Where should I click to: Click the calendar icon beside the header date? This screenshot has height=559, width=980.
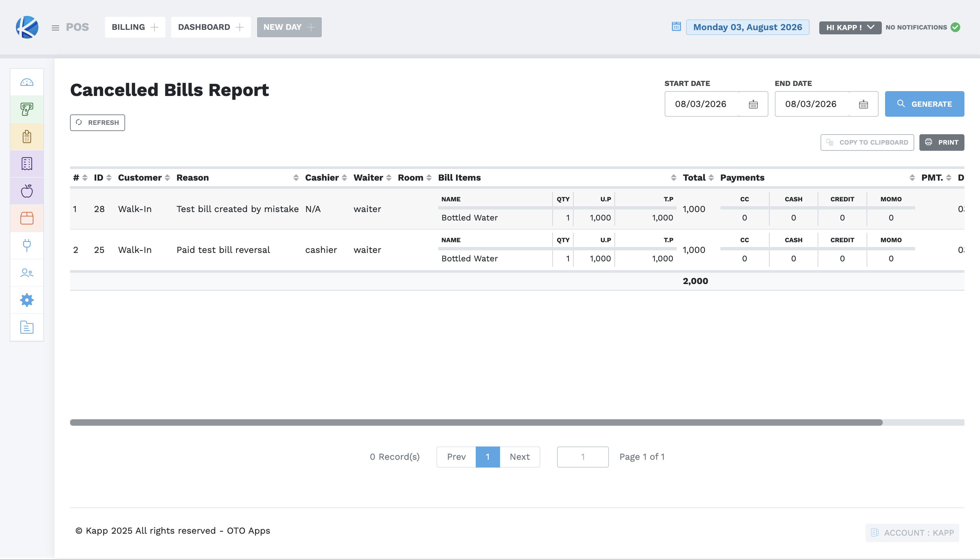(x=676, y=27)
